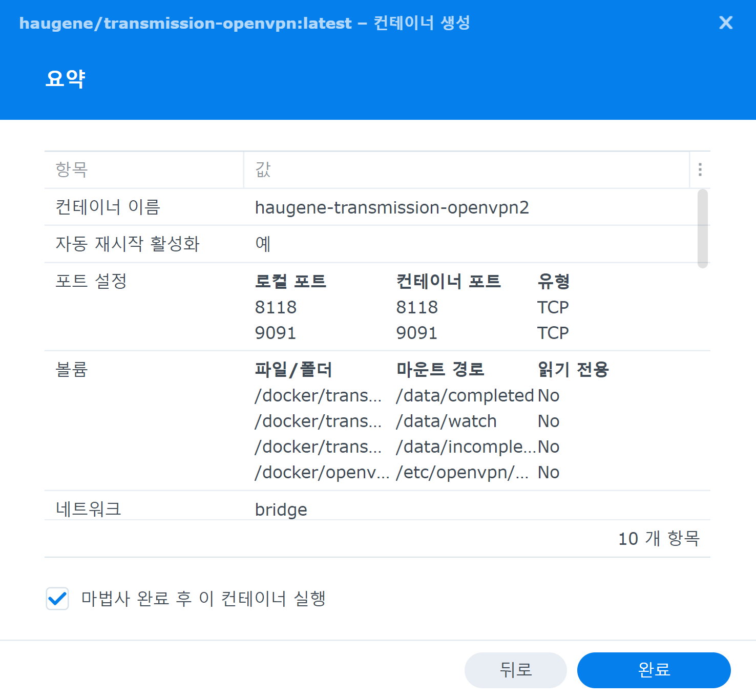Open the column options three-dot menu
Viewport: 756px width, 700px height.
click(700, 169)
